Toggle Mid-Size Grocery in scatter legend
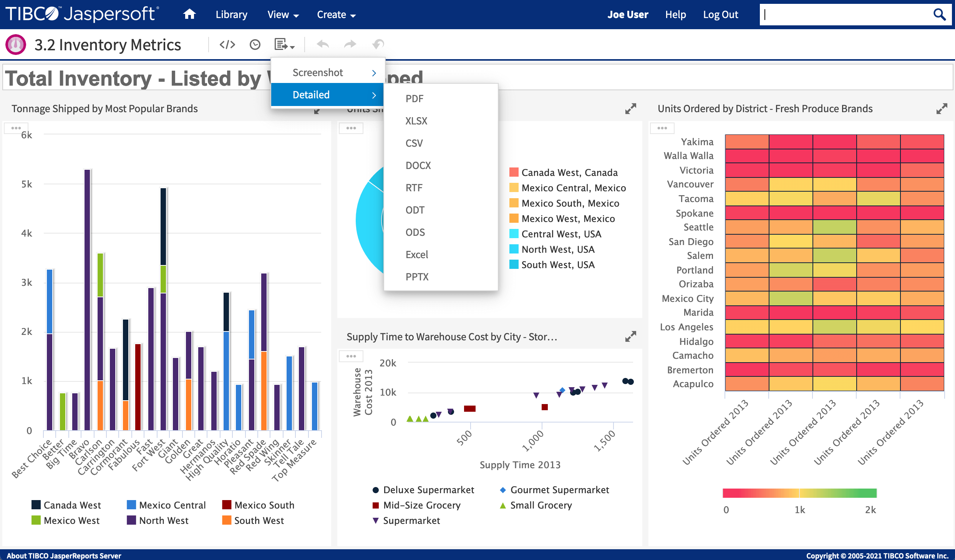 (416, 505)
